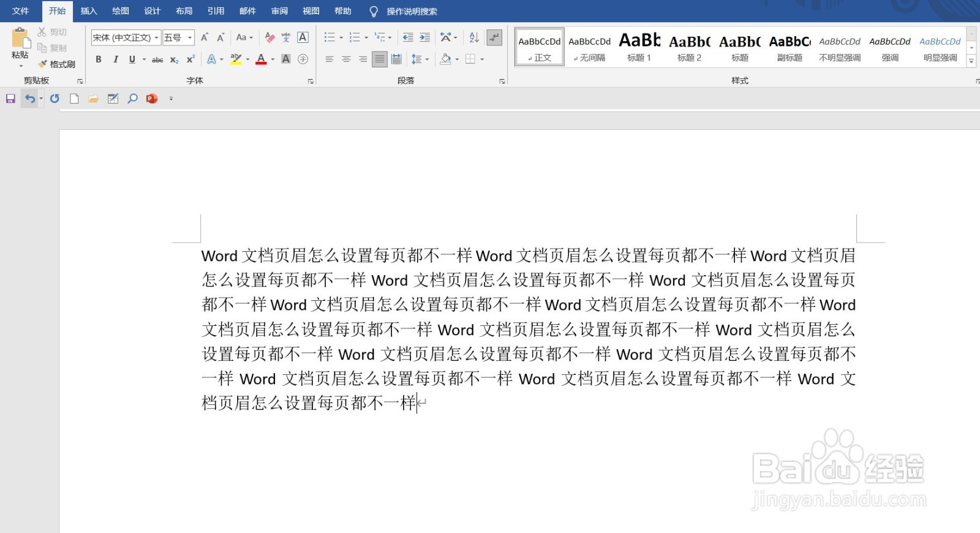Open Asian layout (中文版式) dropdown

448,37
